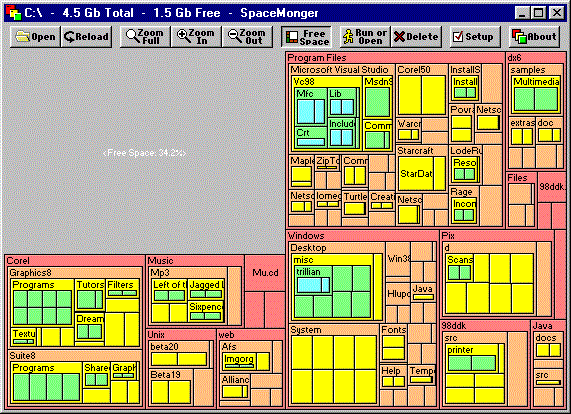Click the Zoom Out magnifier button
Image resolution: width=571 pixels, height=414 pixels.
pyautogui.click(x=247, y=37)
